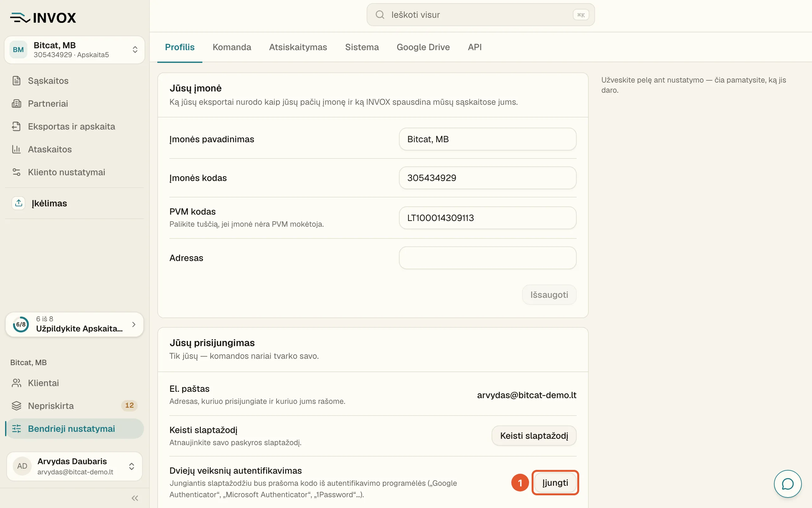
Task: Click the Nepriskirta 12 badge
Action: tap(129, 405)
